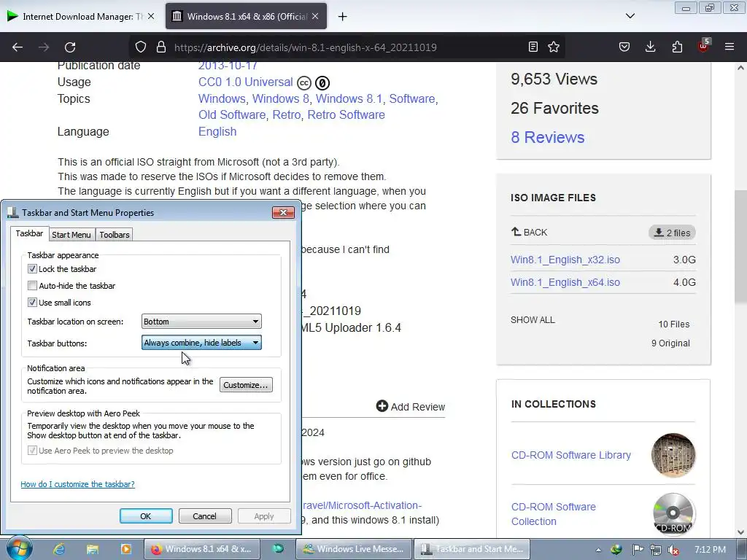Open the Firefox downloads panel
Viewport: 747px width, 560px height.
650,47
